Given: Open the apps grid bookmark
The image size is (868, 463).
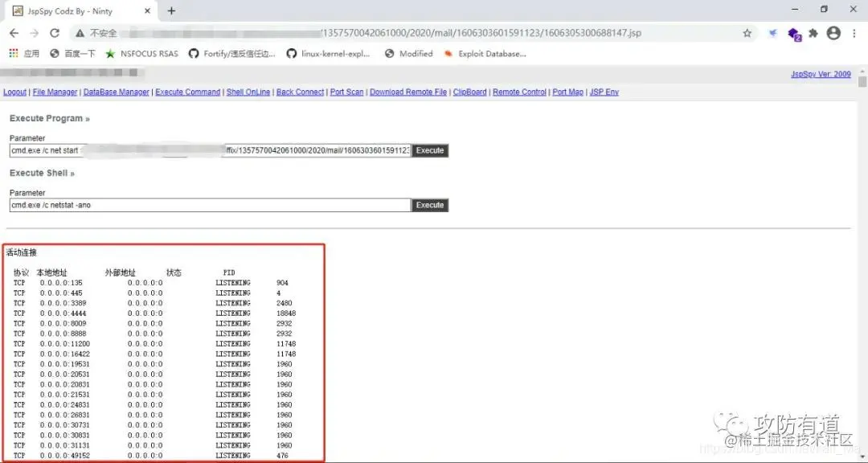Looking at the screenshot, I should pyautogui.click(x=24, y=54).
